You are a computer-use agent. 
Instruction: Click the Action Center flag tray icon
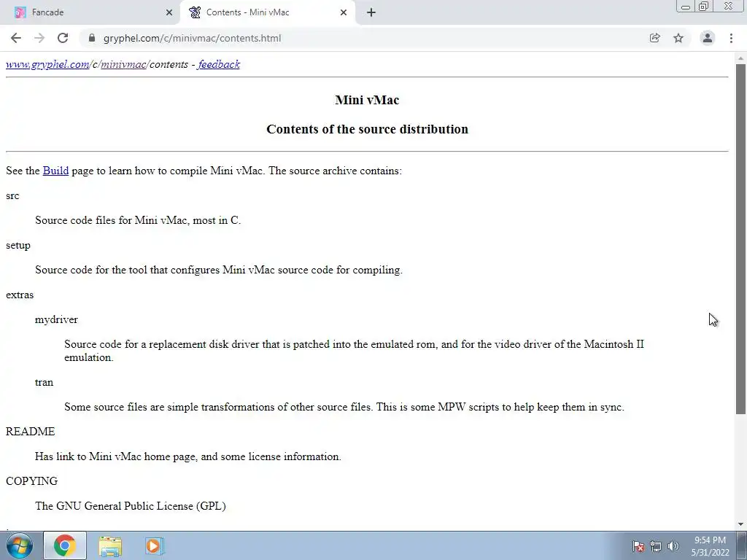638,547
